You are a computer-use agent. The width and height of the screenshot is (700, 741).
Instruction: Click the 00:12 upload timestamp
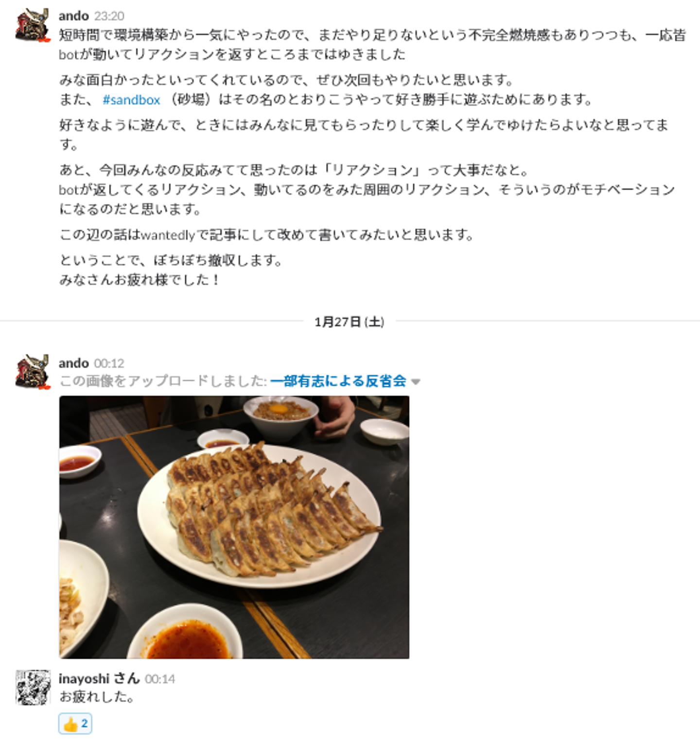pos(109,363)
